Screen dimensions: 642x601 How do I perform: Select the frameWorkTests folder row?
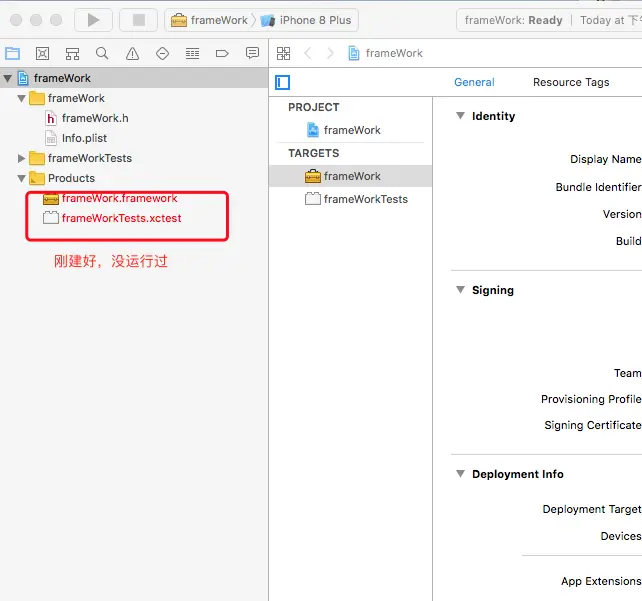(x=134, y=158)
